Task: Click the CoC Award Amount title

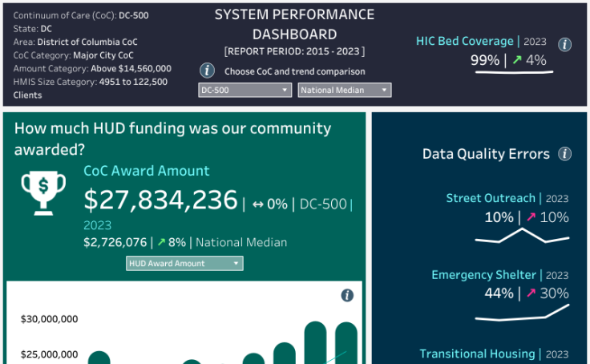Action: pyautogui.click(x=147, y=171)
